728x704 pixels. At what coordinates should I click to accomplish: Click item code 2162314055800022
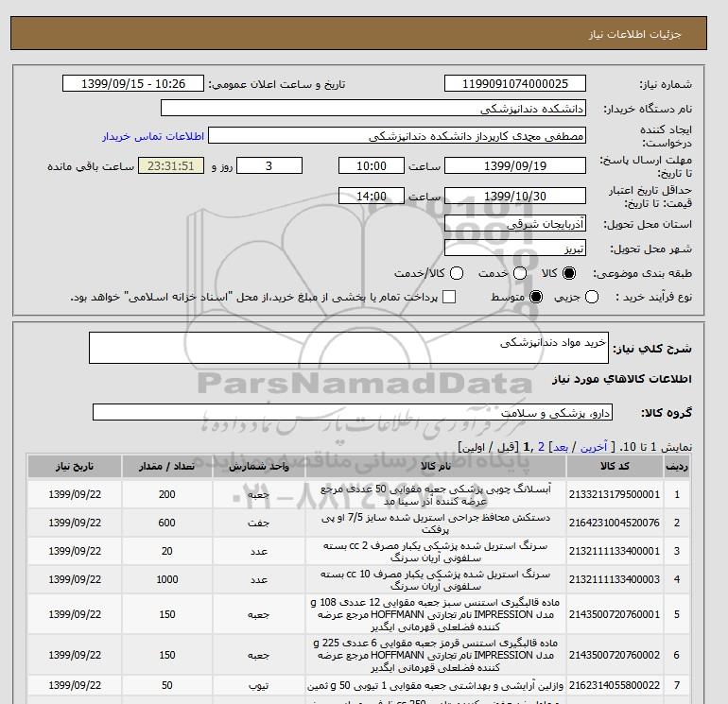(615, 685)
